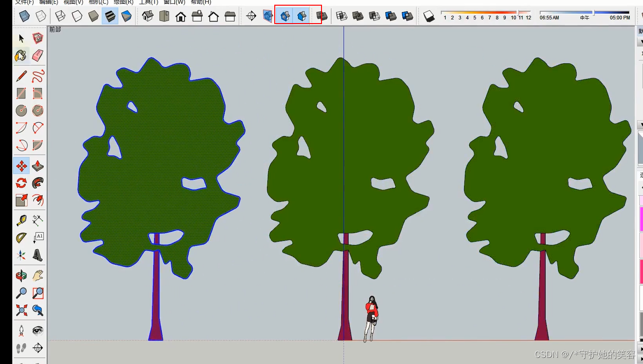Switch to Back view

[x=214, y=17]
